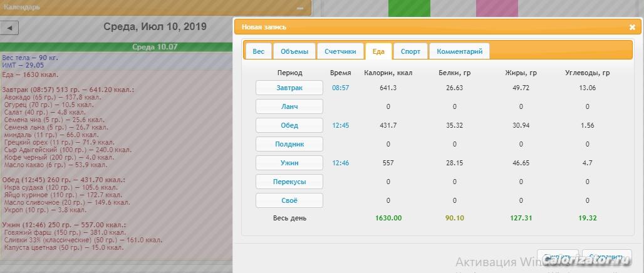Click the Обед (12:45) summary heading
Image resolution: width=644 pixels, height=273 pixels.
[x=64, y=180]
